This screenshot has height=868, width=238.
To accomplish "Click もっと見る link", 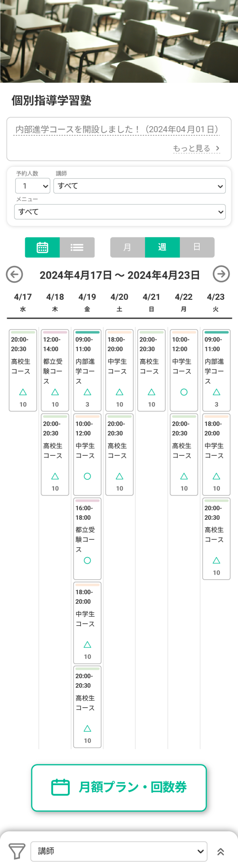I will tap(196, 148).
